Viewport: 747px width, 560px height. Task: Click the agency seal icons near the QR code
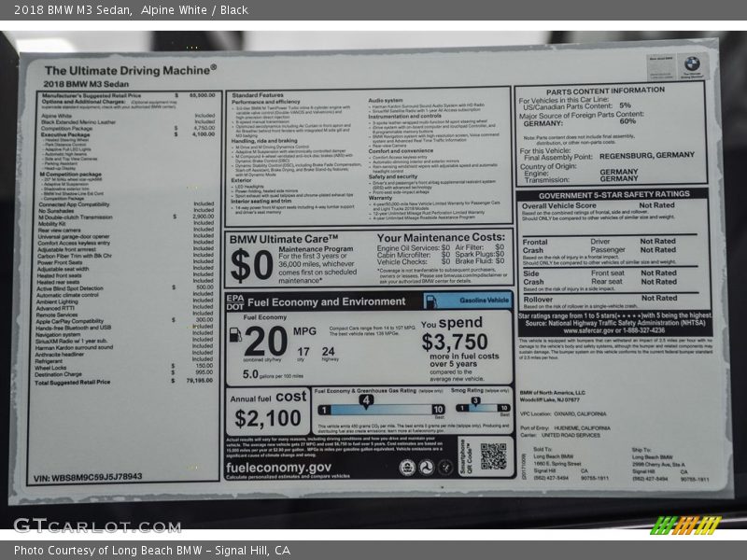point(426,467)
